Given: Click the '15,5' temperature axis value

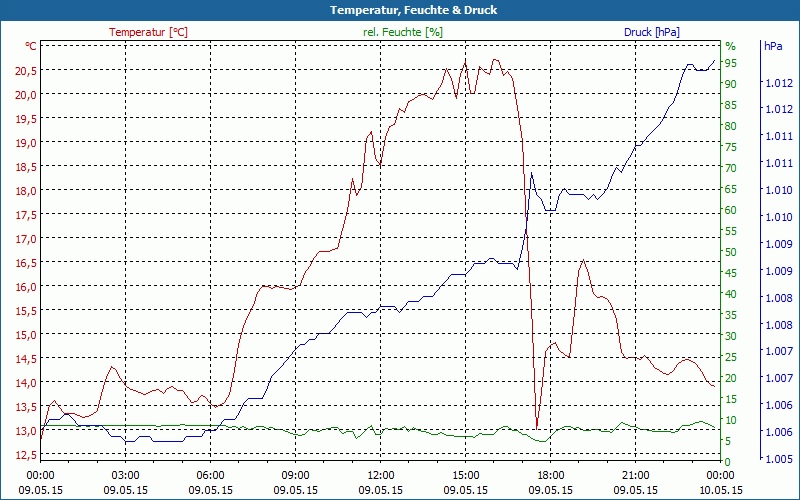Looking at the screenshot, I should pyautogui.click(x=26, y=311).
